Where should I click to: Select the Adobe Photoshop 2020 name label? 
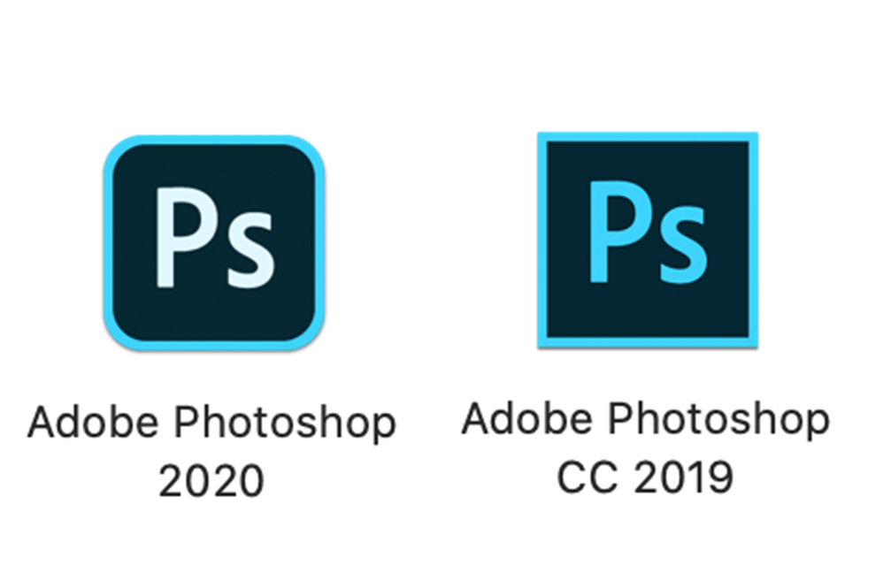click(211, 452)
